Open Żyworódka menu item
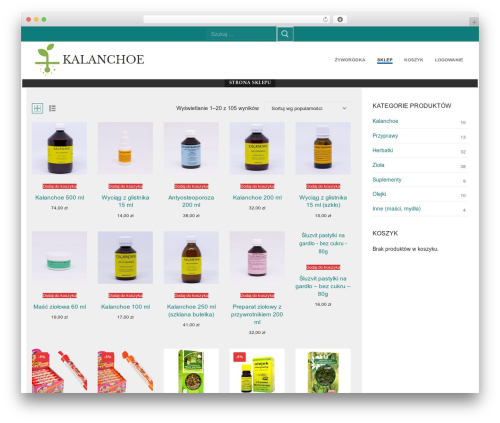 [350, 60]
